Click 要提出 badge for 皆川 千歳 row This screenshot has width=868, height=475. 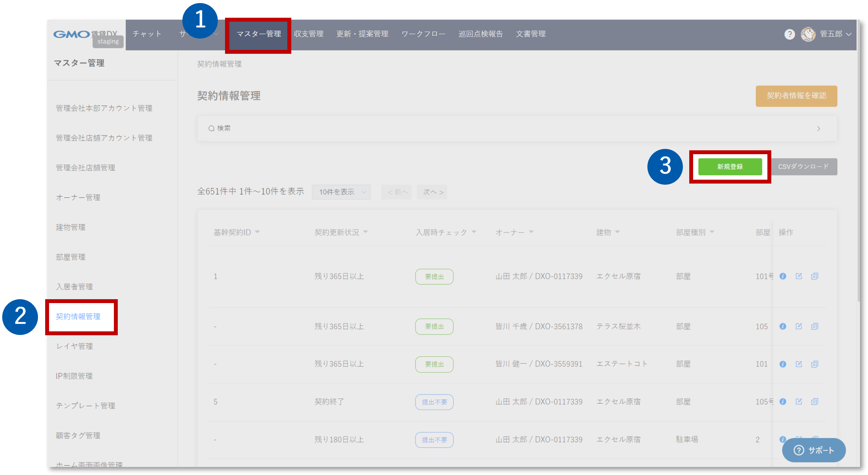434,326
